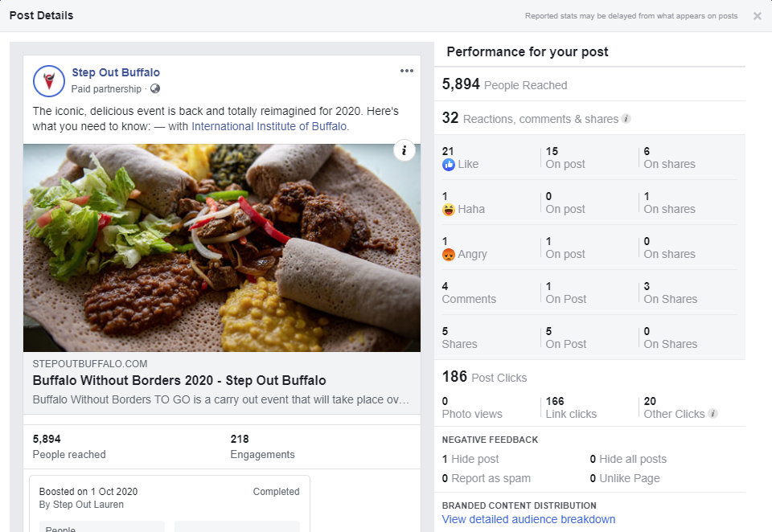Click View detailed audience breakdown link
The image size is (772, 532).
click(528, 519)
